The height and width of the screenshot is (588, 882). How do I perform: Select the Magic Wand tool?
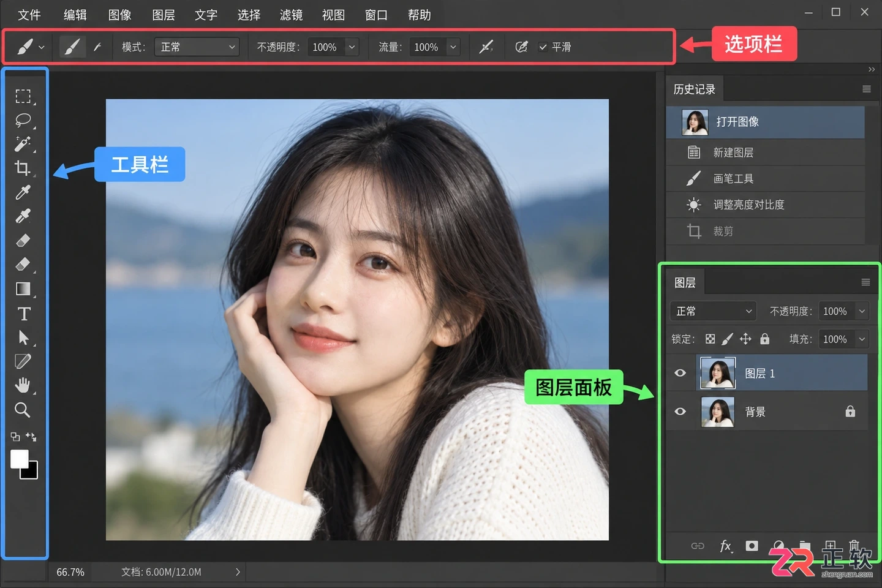[x=23, y=144]
